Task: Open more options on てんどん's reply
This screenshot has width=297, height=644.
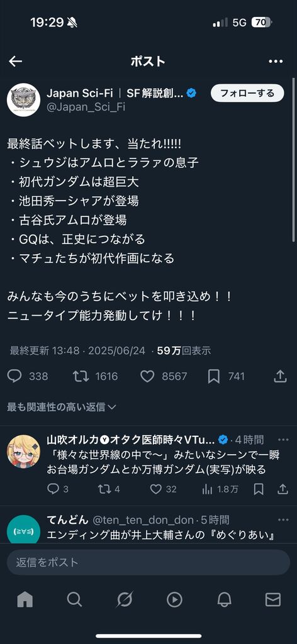Action: [283, 519]
